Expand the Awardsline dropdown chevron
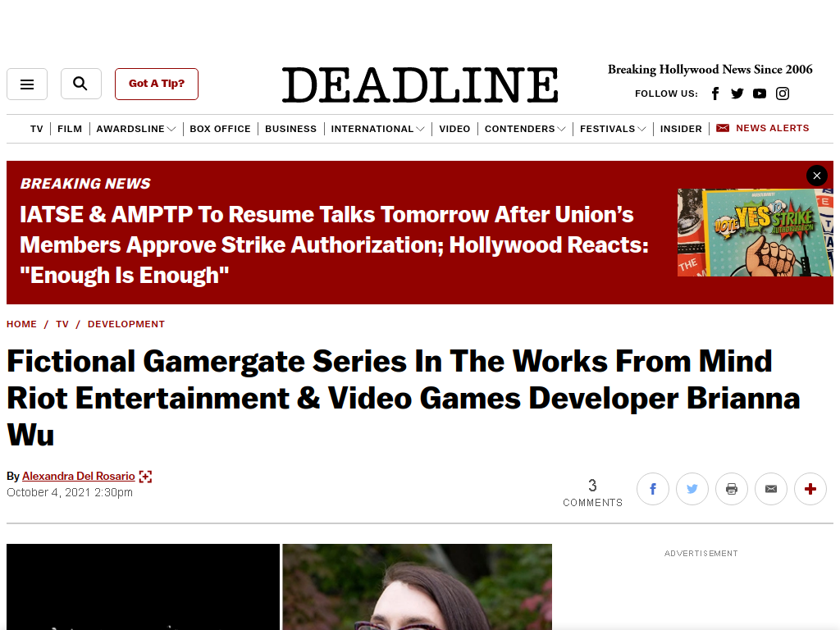Viewport: 840px width, 630px height. (x=171, y=129)
